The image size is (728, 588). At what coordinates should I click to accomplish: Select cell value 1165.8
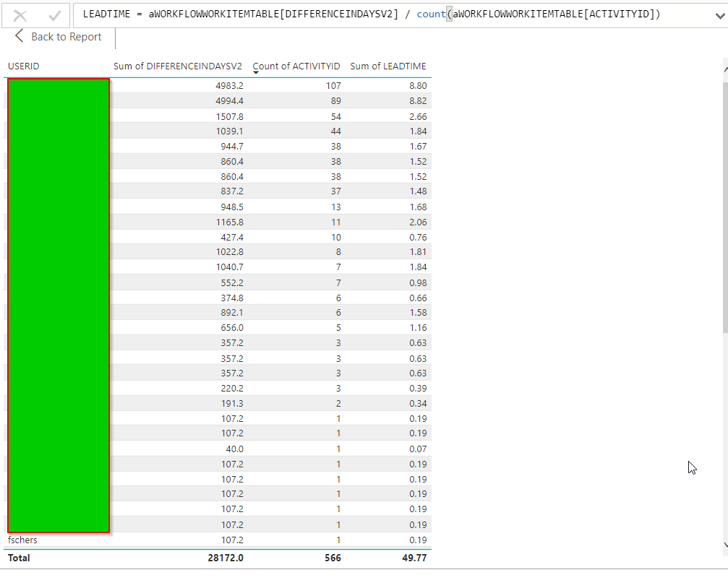(229, 222)
